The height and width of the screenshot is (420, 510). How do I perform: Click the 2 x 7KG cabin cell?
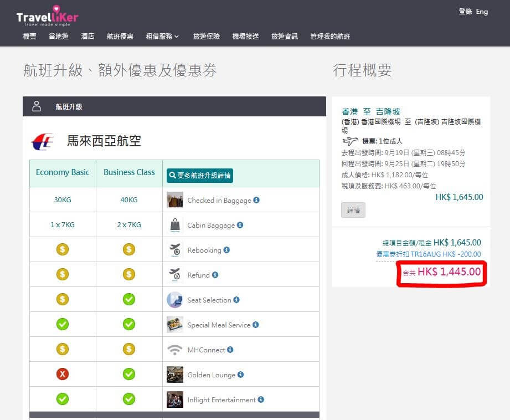[129, 224]
